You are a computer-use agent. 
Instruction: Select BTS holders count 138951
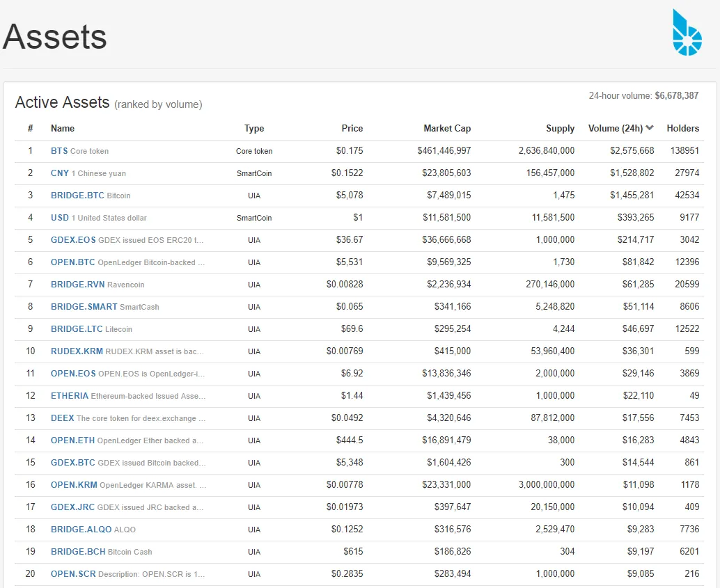[684, 150]
